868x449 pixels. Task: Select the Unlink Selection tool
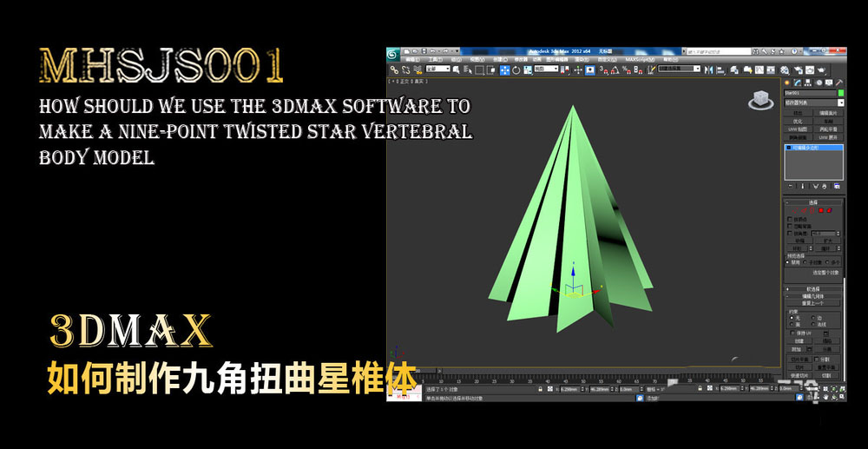coord(405,69)
